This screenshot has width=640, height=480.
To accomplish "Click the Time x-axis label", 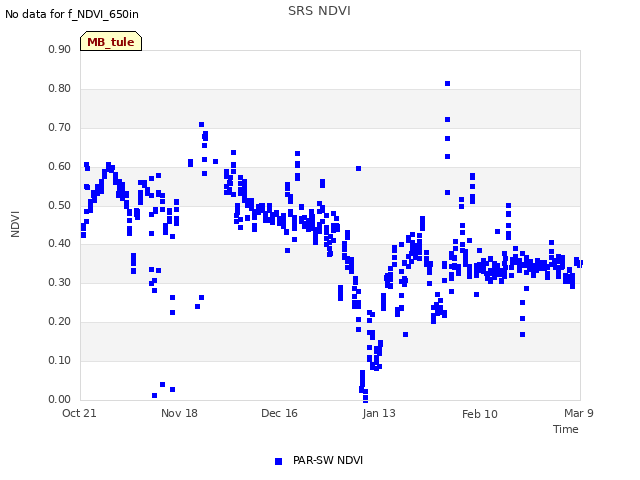I will tap(565, 429).
